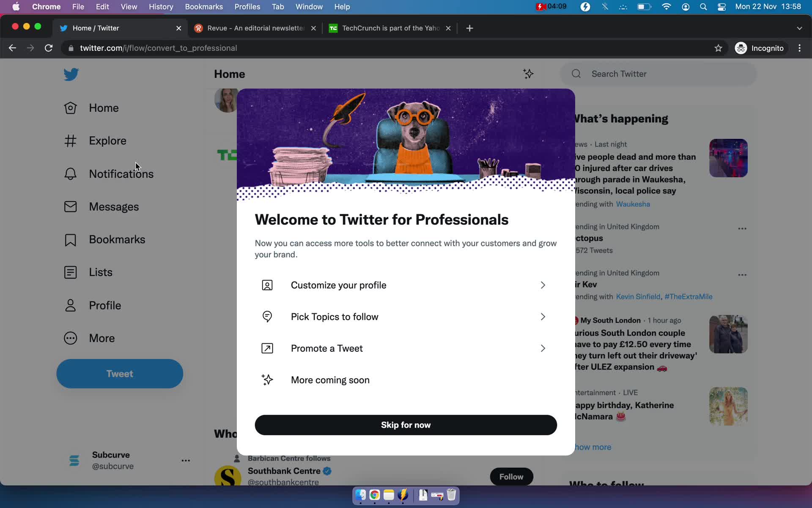Click the Follow button for Southbank Centre
Viewport: 812px width, 508px height.
pos(511,476)
